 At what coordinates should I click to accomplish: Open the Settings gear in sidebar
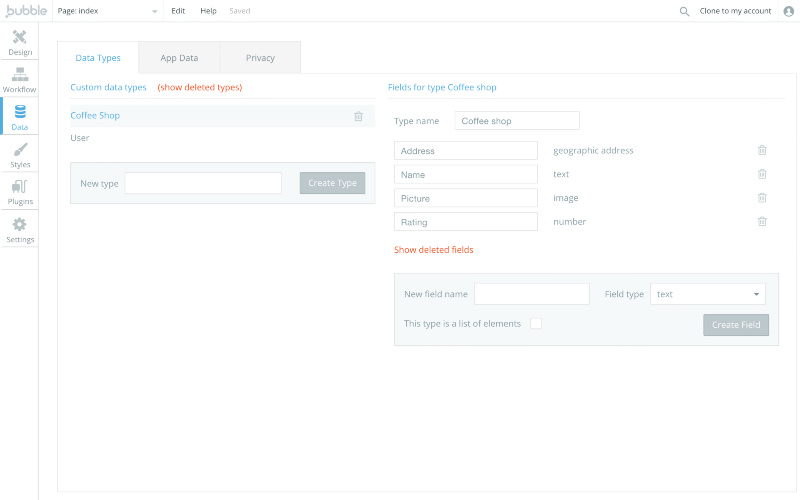(20, 230)
